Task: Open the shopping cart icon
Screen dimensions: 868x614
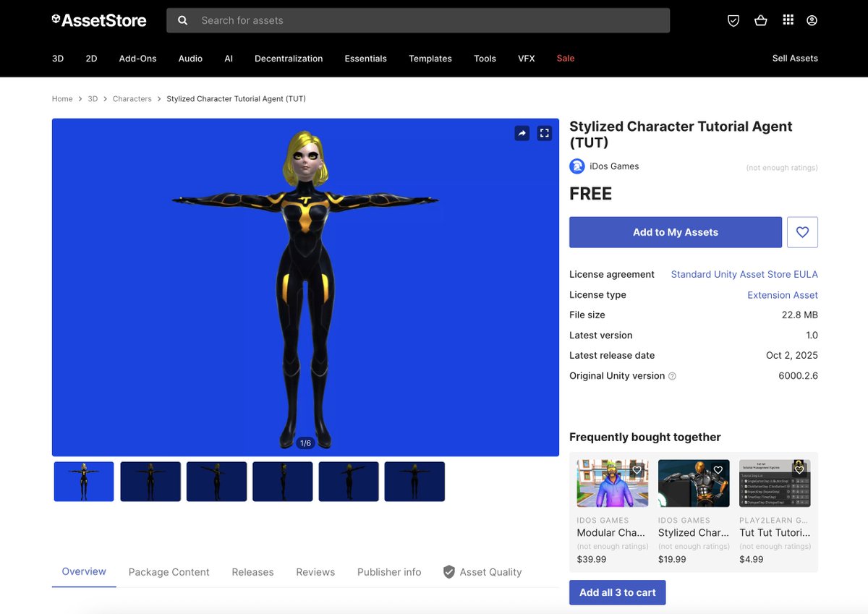Action: pos(760,20)
